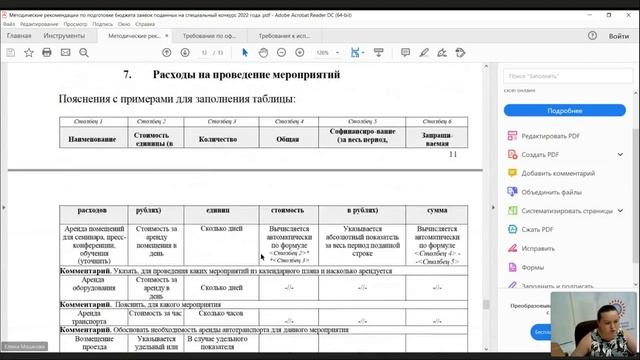Click the blue Подробнее button

tap(564, 111)
